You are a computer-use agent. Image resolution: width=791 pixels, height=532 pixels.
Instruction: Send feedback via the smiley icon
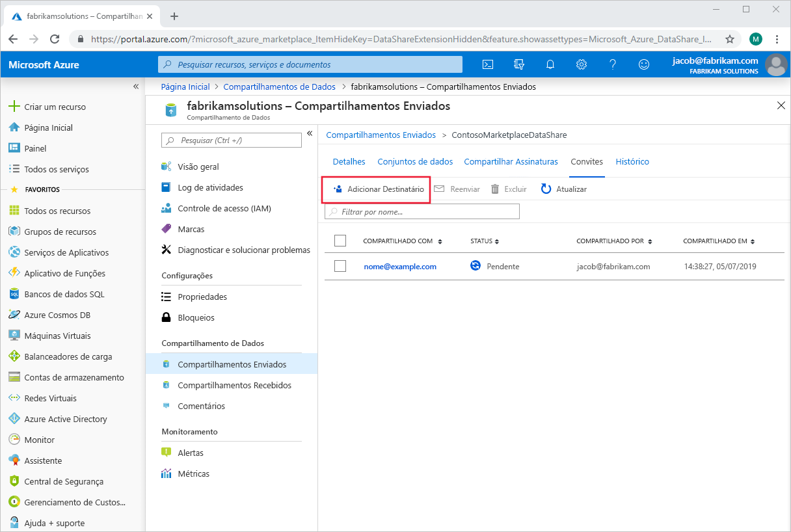pos(643,64)
